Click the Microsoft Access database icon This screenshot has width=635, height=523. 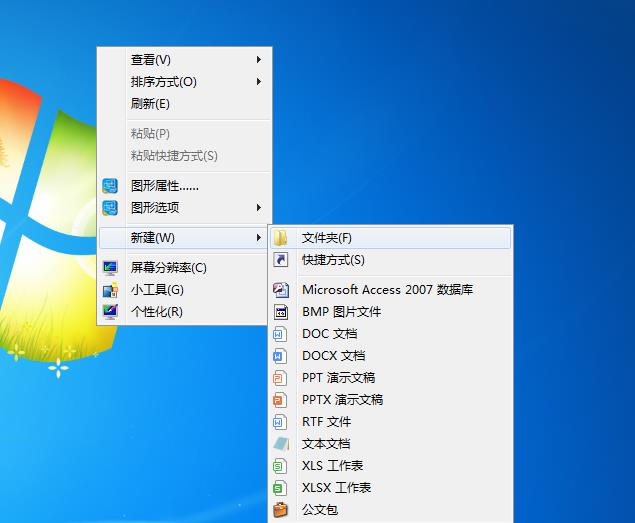[281, 290]
